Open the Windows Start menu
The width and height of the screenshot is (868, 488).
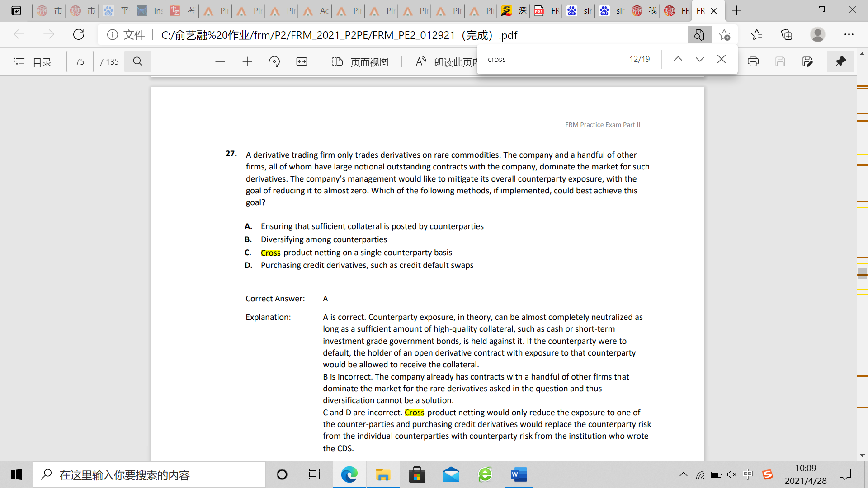pyautogui.click(x=16, y=474)
